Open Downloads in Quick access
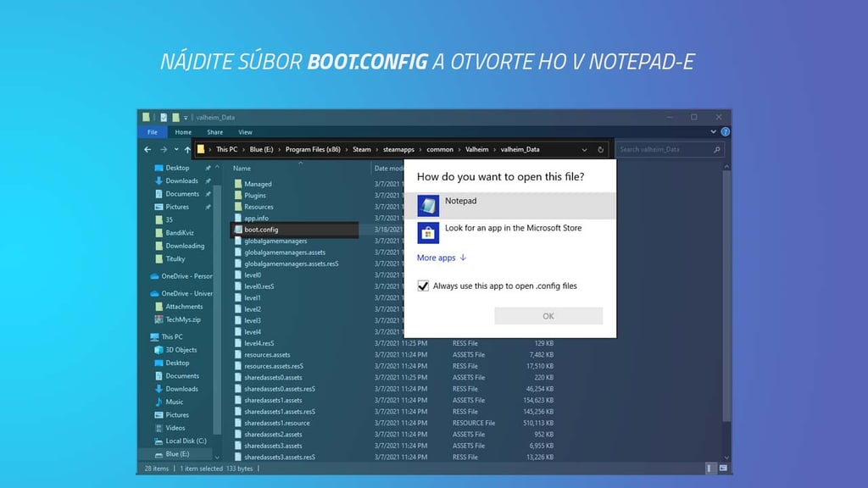 (181, 181)
